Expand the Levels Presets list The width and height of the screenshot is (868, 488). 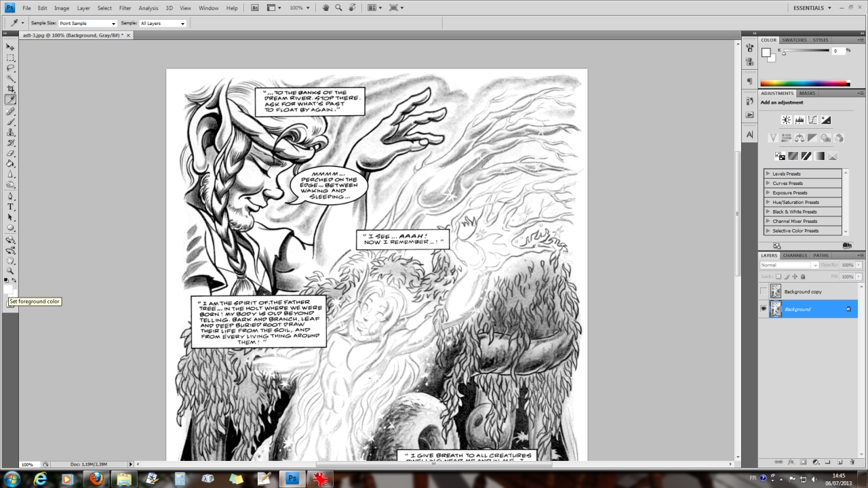(768, 174)
